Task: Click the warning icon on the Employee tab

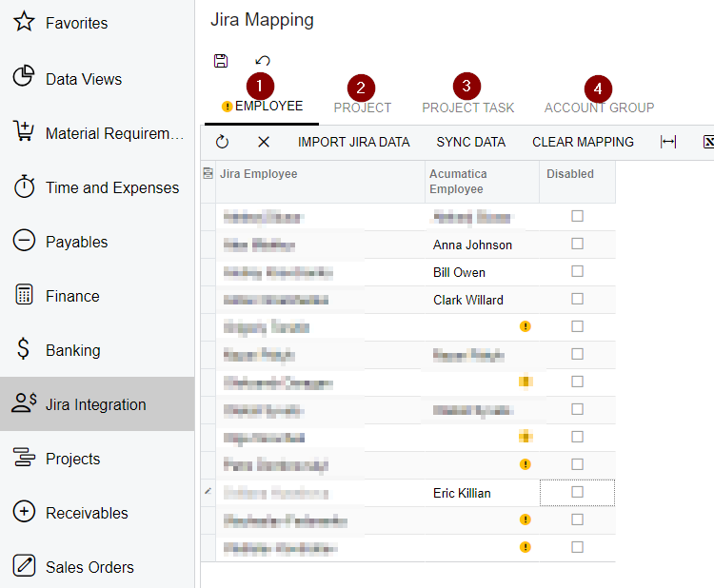Action: (x=227, y=107)
